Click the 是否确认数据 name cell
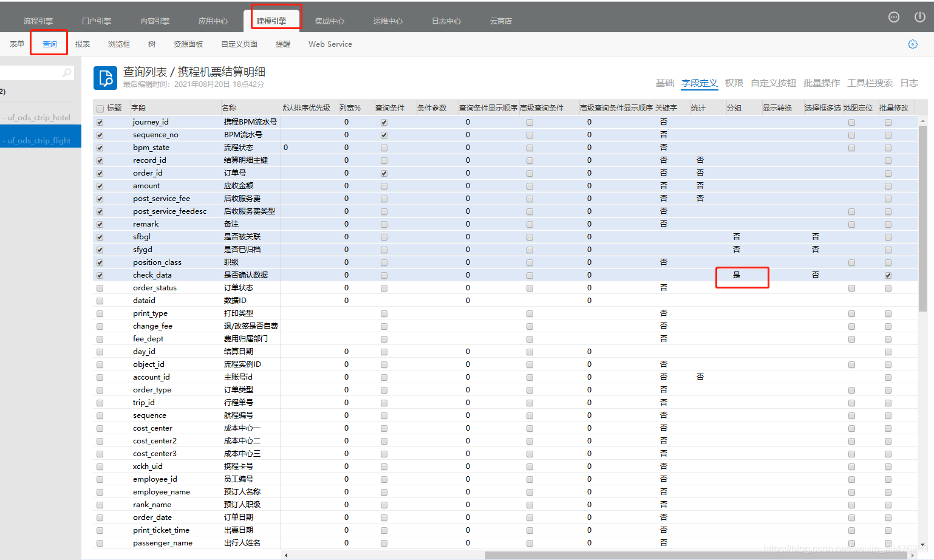The width and height of the screenshot is (934, 560). (246, 275)
